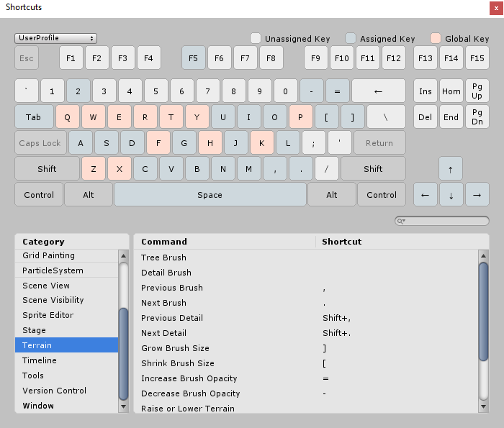Click the Return key
Image resolution: width=504 pixels, height=428 pixels.
pos(379,143)
